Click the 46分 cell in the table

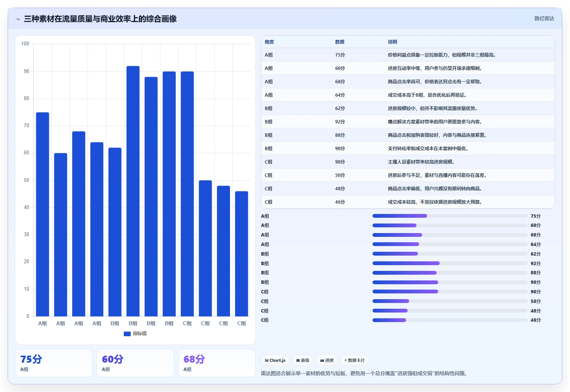click(340, 202)
